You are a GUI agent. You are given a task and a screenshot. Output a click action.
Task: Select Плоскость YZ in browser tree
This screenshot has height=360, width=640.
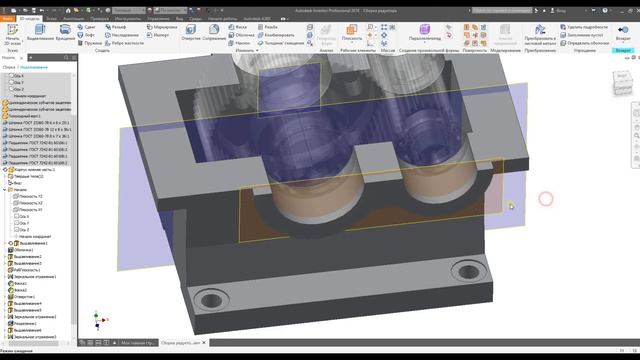(28, 196)
